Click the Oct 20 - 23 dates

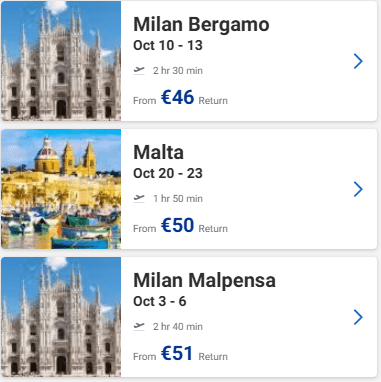coord(168,173)
